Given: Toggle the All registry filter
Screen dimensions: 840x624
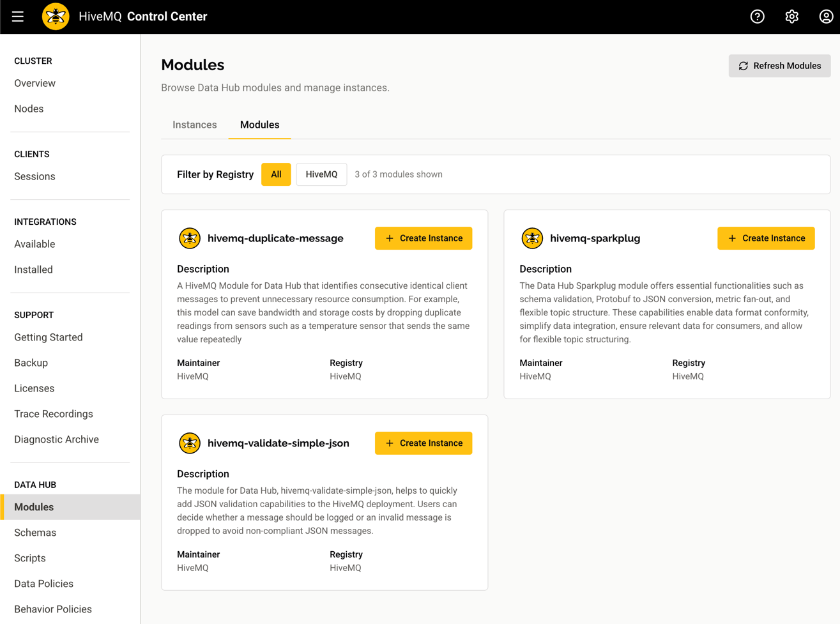Looking at the screenshot, I should [276, 174].
